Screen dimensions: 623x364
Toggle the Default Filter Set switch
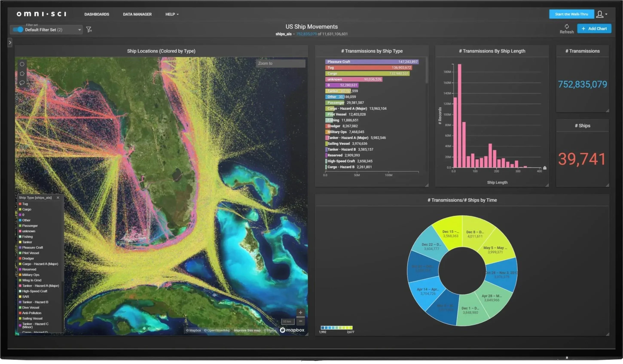tap(18, 30)
